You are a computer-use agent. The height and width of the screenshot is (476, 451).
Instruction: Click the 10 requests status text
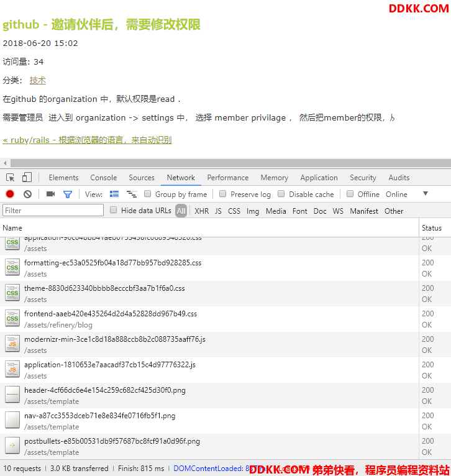pos(22,469)
